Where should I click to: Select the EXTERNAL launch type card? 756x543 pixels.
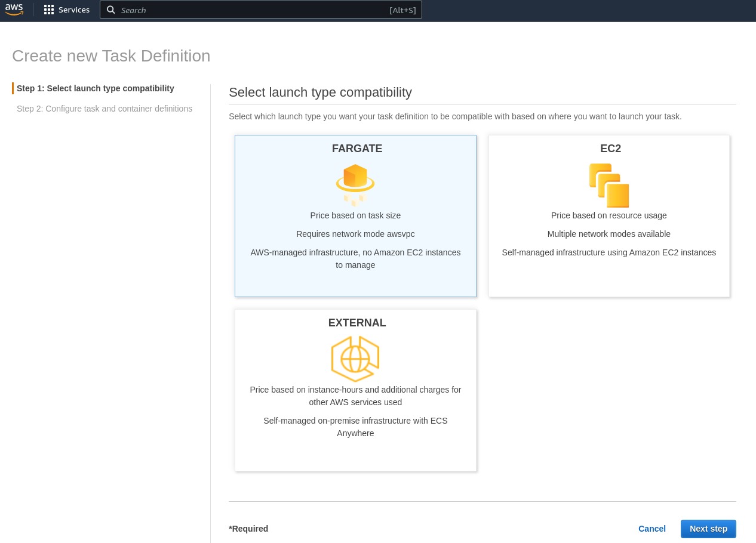pyautogui.click(x=355, y=390)
